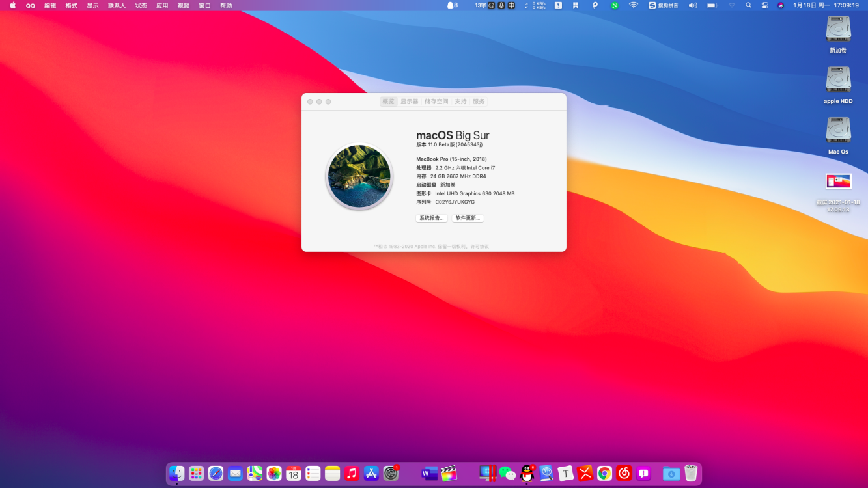Viewport: 868px width, 488px height.
Task: Open the Sogou Pinyin menu bar dropdown
Action: pos(664,5)
